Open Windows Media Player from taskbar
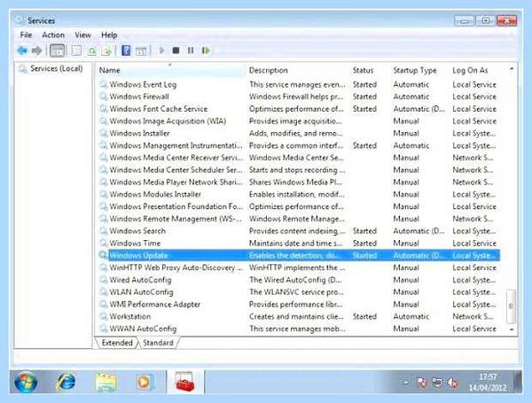The height and width of the screenshot is (403, 532). (x=145, y=383)
